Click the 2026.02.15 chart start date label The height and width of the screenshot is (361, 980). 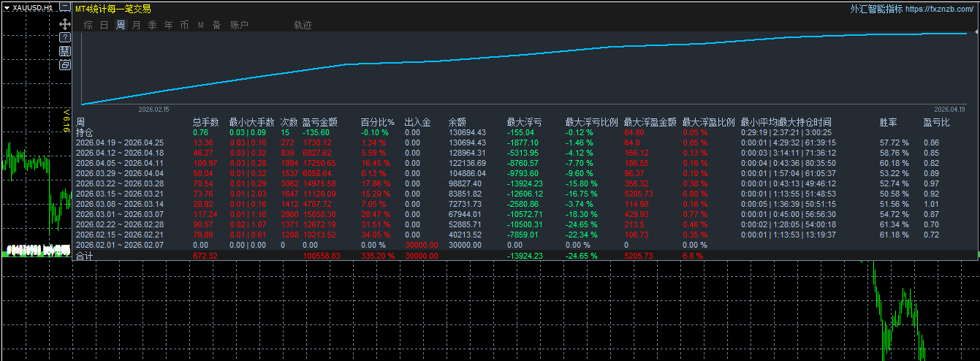[x=153, y=109]
